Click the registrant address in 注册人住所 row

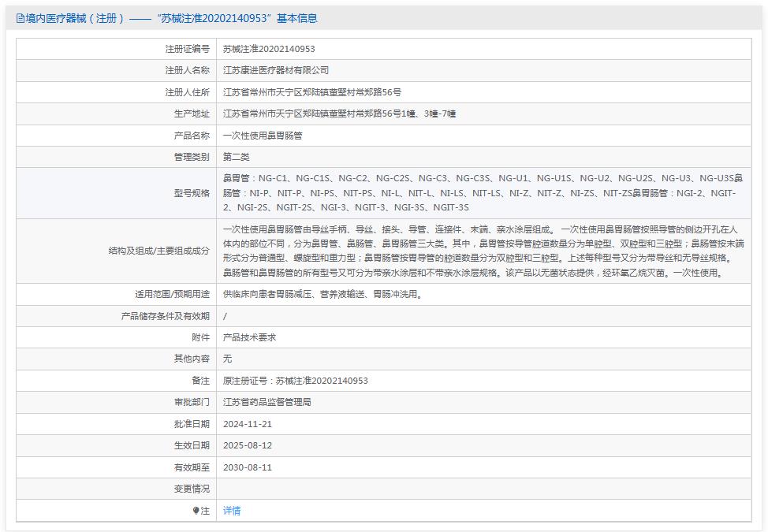coord(312,92)
